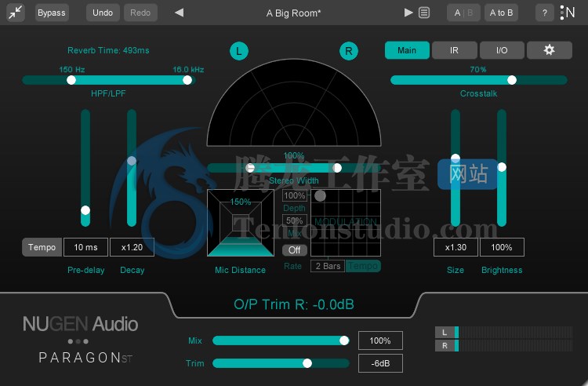This screenshot has width=588, height=386.
Task: Open preset name A Big Room
Action: [x=294, y=13]
